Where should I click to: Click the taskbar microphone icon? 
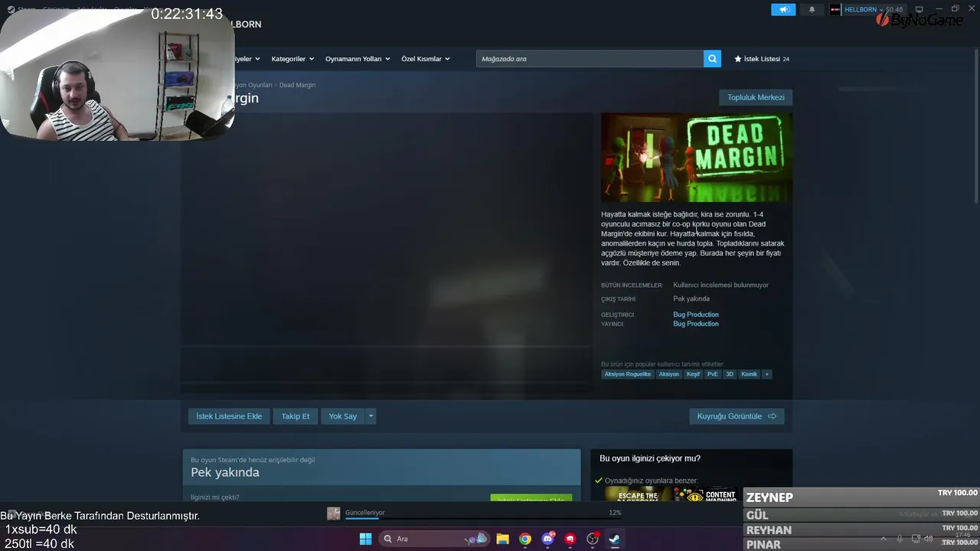(900, 539)
